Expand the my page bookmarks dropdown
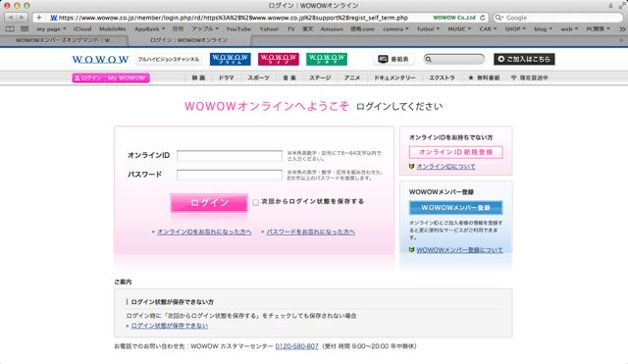Viewport: 628px width, 364px height. [51, 28]
